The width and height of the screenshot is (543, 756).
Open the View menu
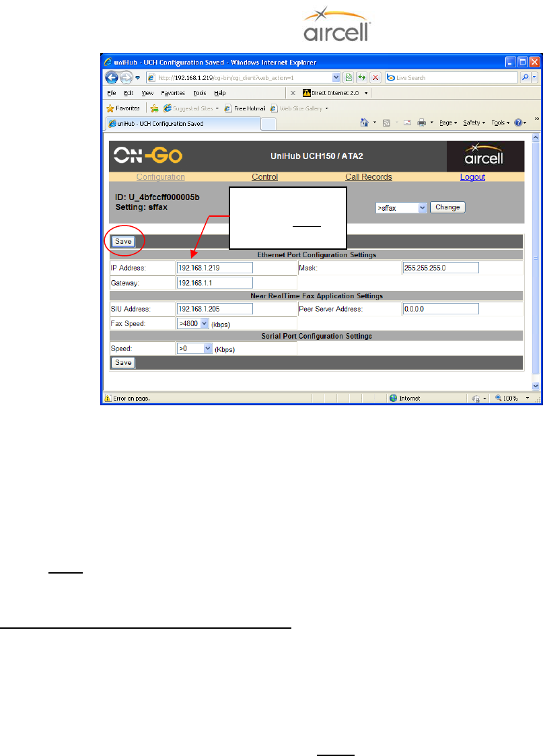tap(147, 93)
